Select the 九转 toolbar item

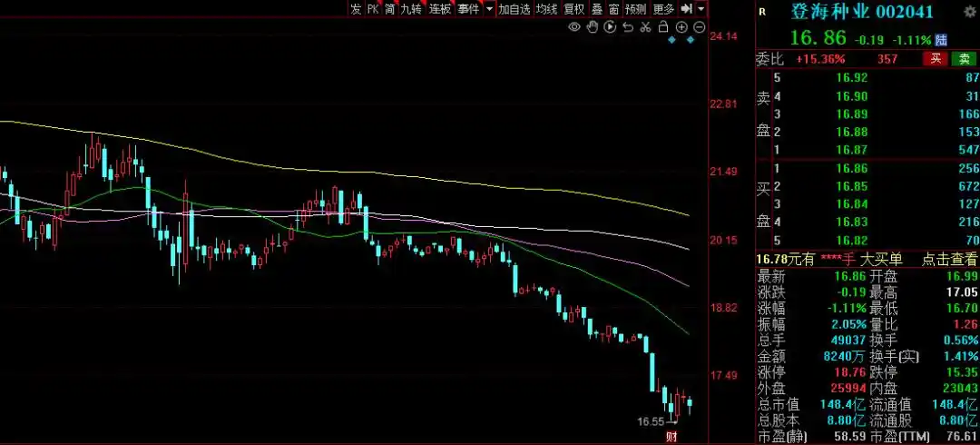[x=411, y=9]
